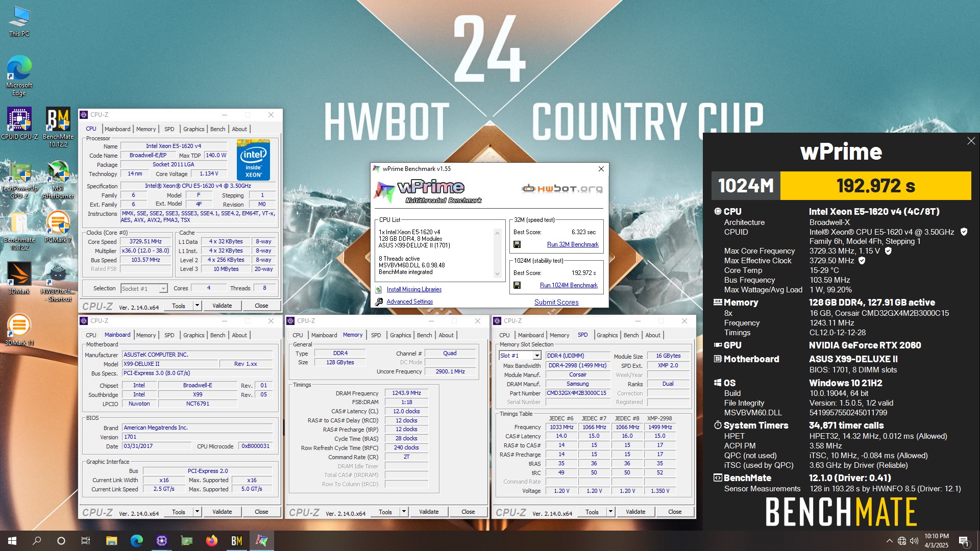Click Install Missing Libraries link
The image size is (980, 551).
click(x=414, y=289)
